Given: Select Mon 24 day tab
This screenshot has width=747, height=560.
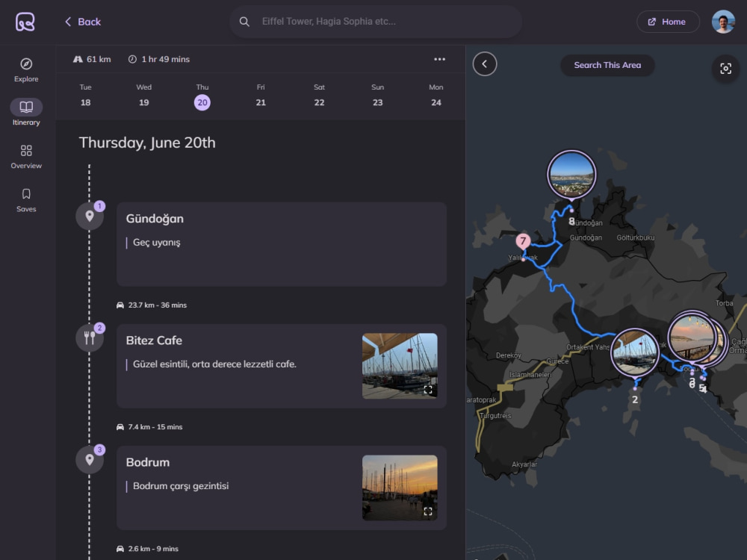Looking at the screenshot, I should [436, 96].
